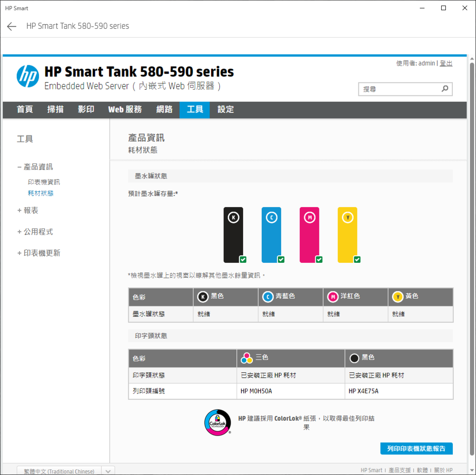476x475 pixels.
Task: Click the 就緒 status under 青藍色
Action: click(x=269, y=314)
